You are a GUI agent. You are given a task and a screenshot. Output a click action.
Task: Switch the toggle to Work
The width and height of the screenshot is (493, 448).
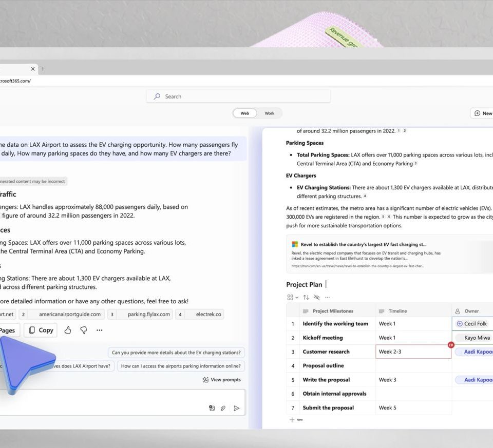point(269,113)
